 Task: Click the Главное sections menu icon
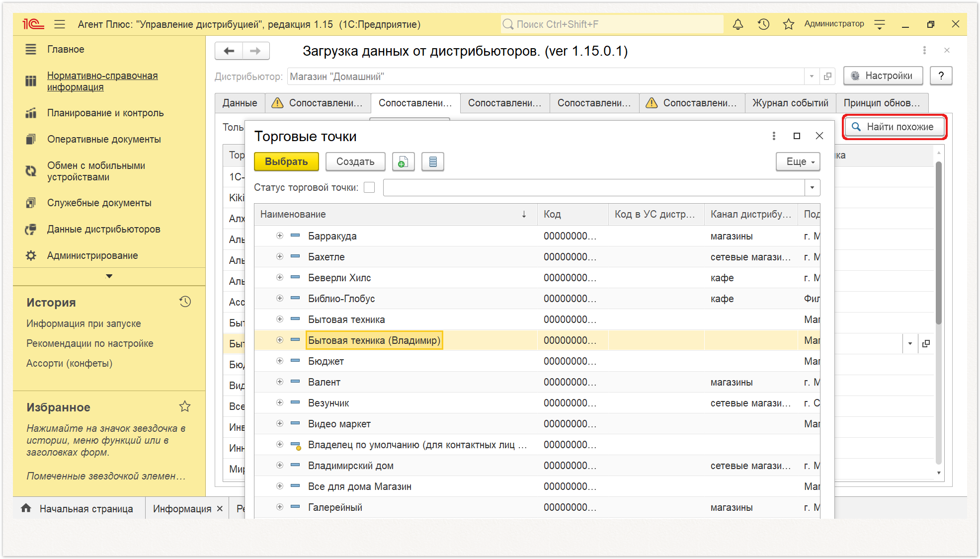[x=31, y=49]
